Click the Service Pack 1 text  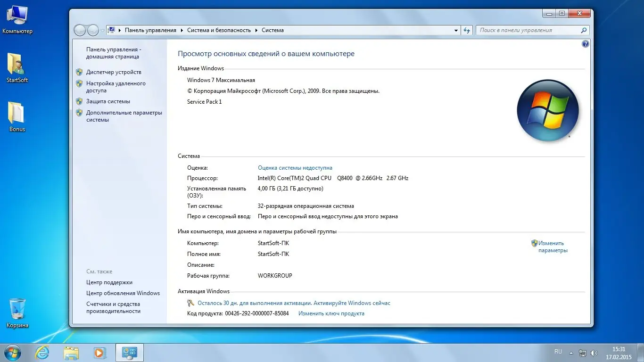204,102
